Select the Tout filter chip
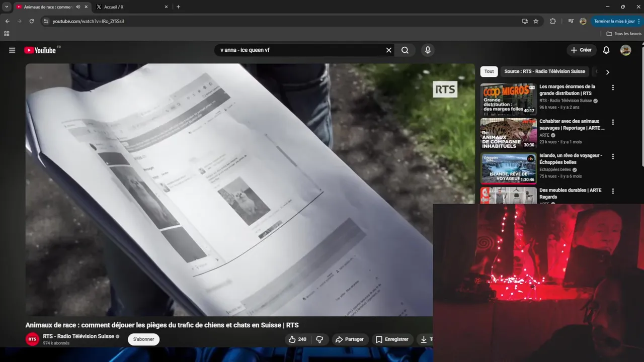The image size is (644, 362). tap(489, 71)
